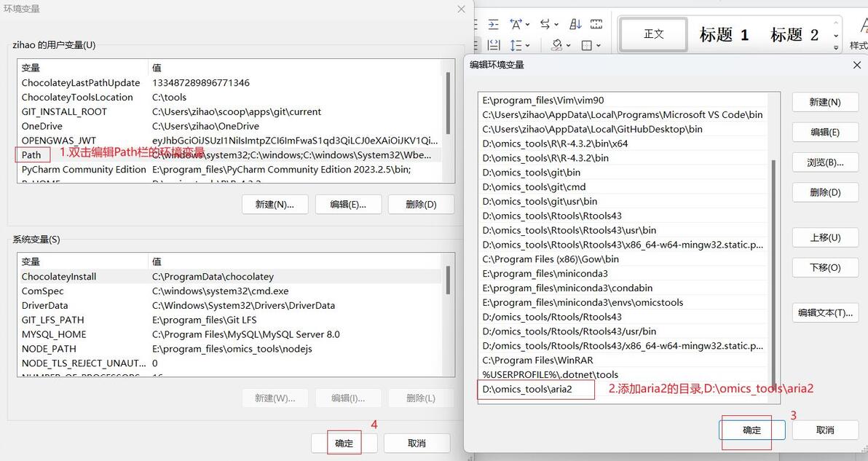868x461 pixels.
Task: Click the increase indent icon in Word ribbon
Action: click(493, 24)
